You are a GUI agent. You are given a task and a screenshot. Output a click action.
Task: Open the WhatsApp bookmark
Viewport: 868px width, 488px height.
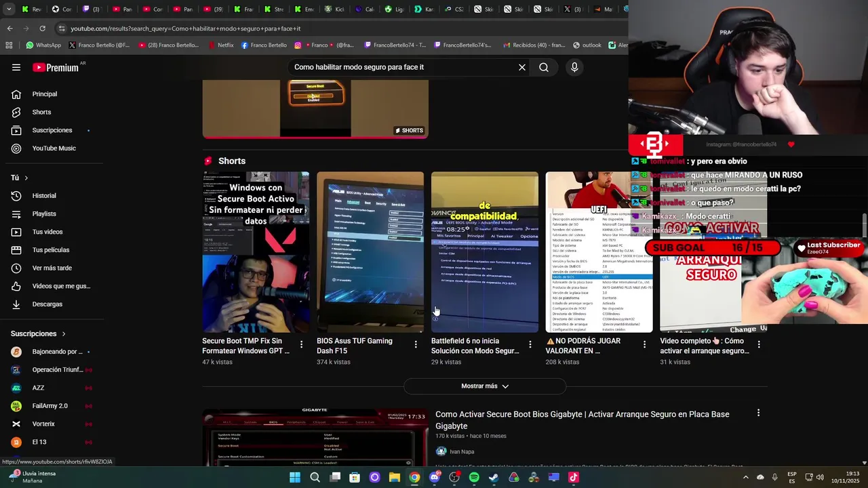pyautogui.click(x=43, y=45)
